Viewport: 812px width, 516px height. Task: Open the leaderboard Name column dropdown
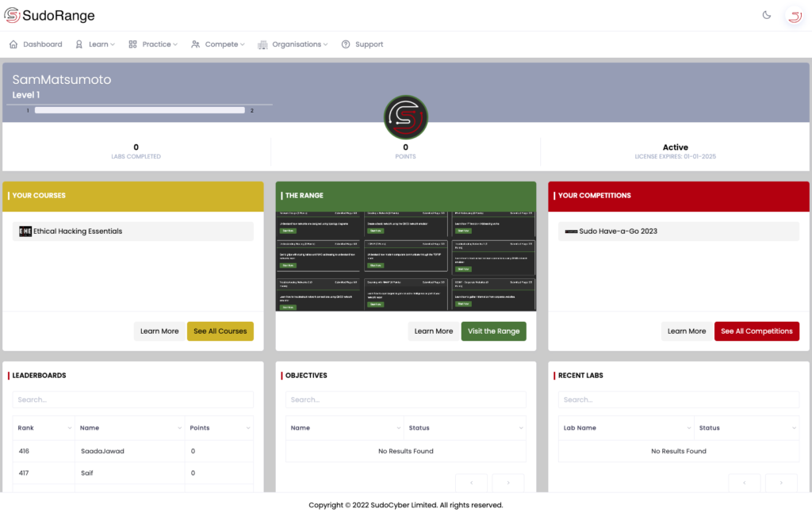tap(179, 428)
